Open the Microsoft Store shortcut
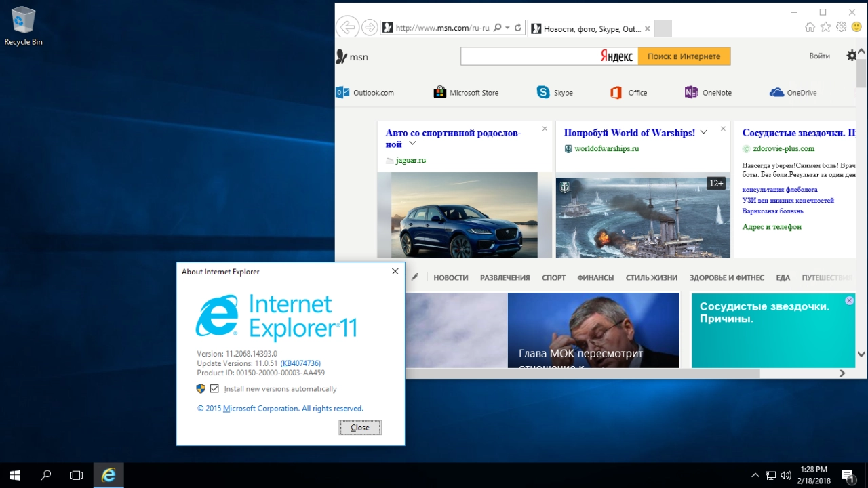The width and height of the screenshot is (868, 488). [466, 93]
